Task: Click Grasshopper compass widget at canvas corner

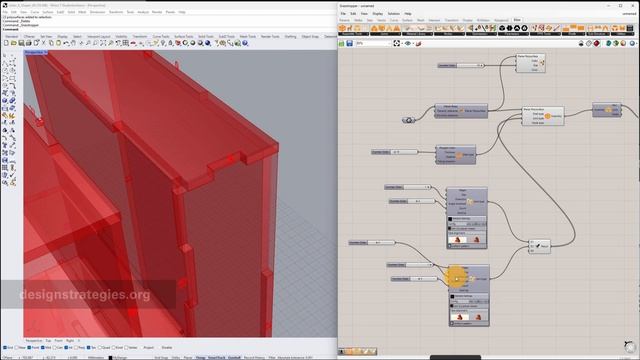Action: tap(629, 346)
